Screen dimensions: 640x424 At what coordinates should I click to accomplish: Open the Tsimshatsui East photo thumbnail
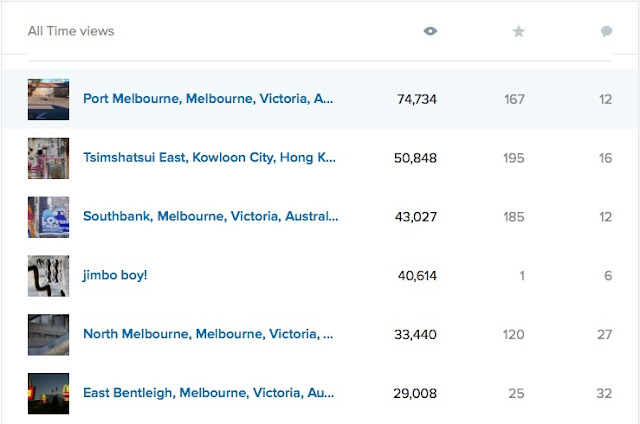(x=48, y=158)
